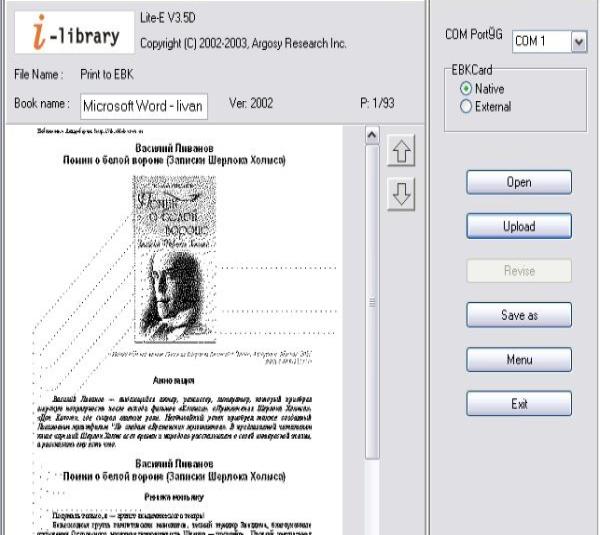Viewport: 600px width, 535px height.
Task: Click the 'Ver: 2002' text
Action: [x=251, y=103]
